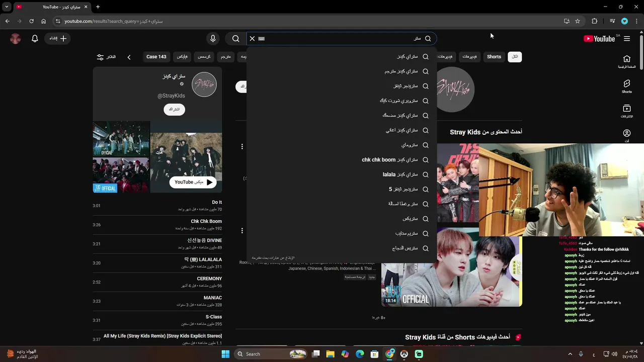This screenshot has width=644, height=362.
Task: Open the الفلاتر filters button
Action: pos(106,57)
